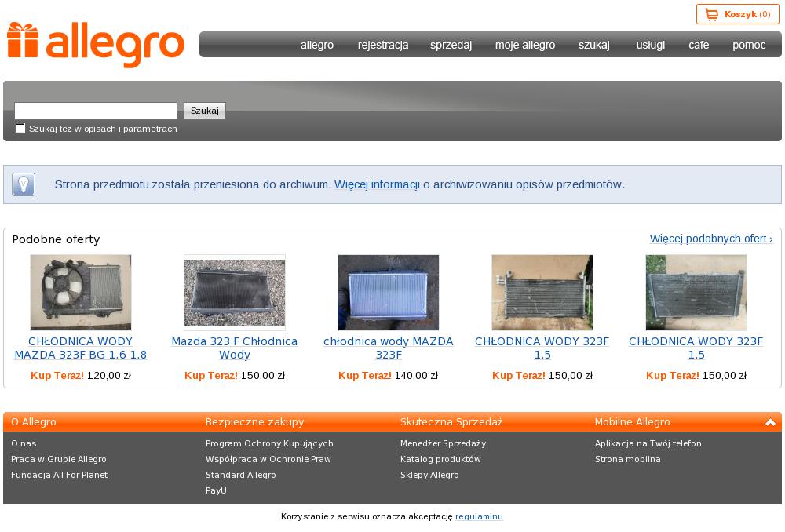Choose 'szukaj' in the top navigation
Screen dimensions: 785x532
(594, 45)
